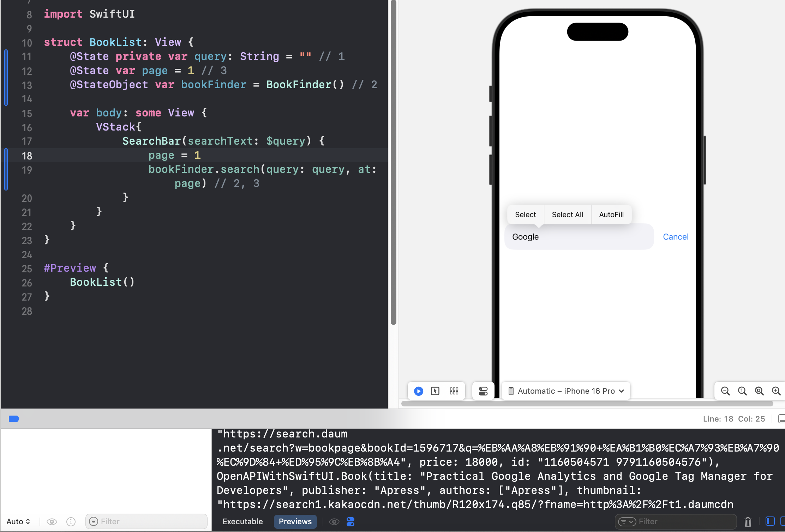Enable selectable preview mode arrow icon
The width and height of the screenshot is (785, 532).
click(435, 391)
